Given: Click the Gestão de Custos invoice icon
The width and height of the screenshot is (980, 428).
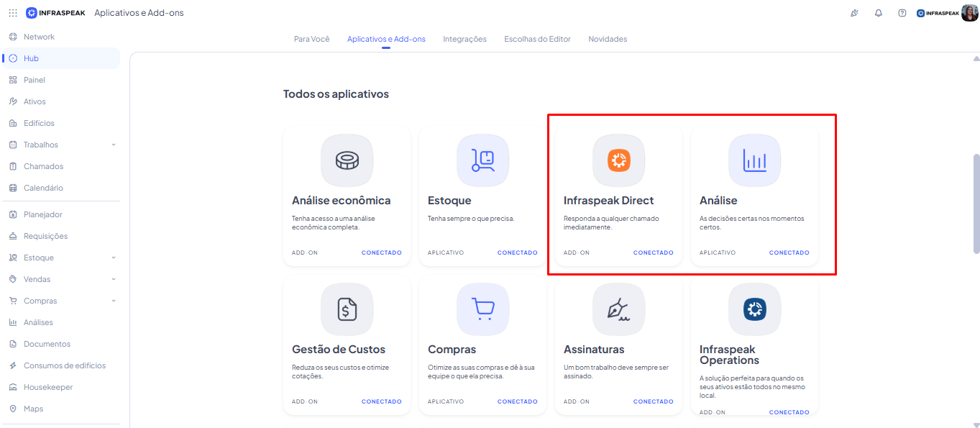Looking at the screenshot, I should tap(347, 309).
